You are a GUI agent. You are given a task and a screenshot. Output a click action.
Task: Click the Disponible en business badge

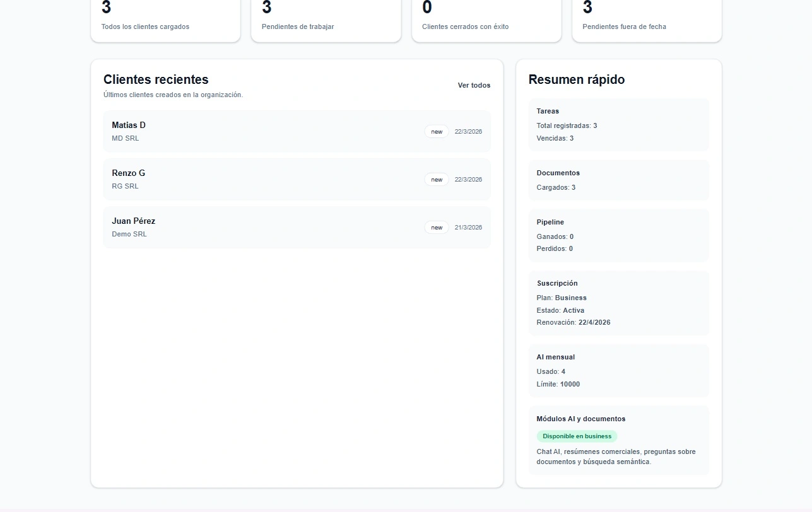point(577,436)
